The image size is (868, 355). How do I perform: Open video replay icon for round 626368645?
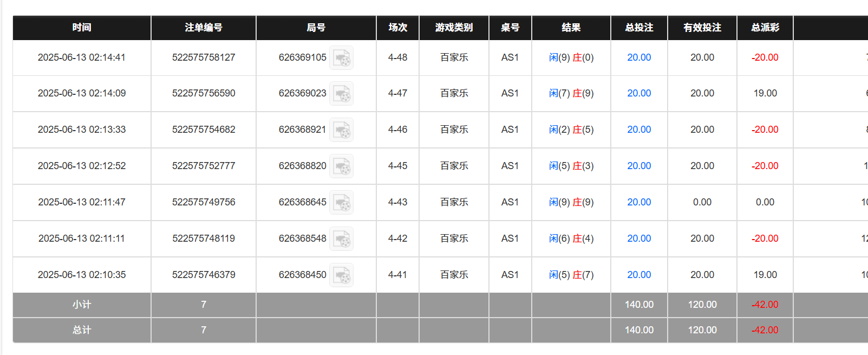(342, 203)
